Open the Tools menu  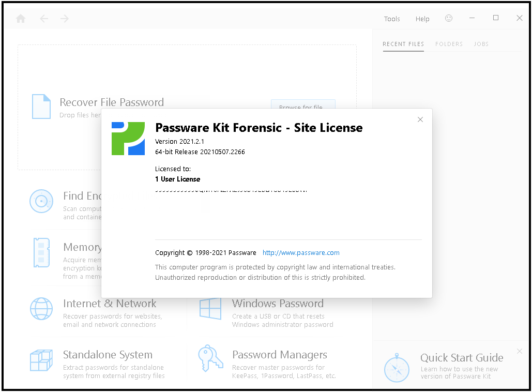coord(392,19)
